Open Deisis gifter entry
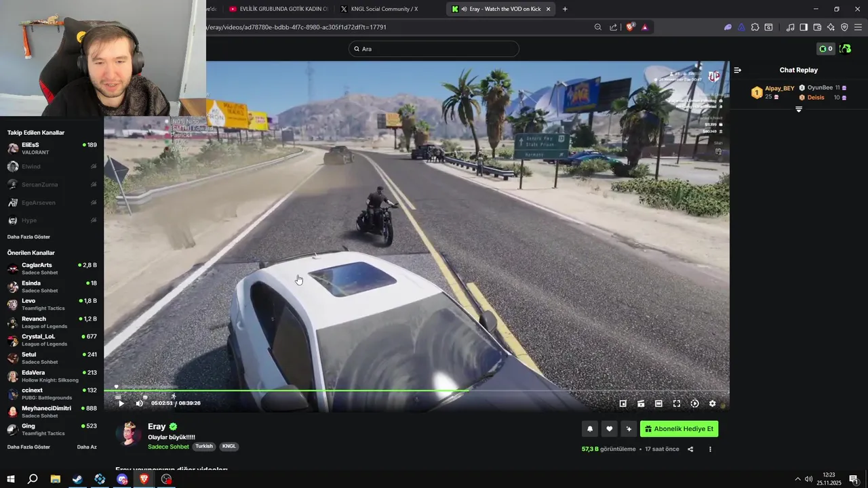868x488 pixels. point(823,98)
